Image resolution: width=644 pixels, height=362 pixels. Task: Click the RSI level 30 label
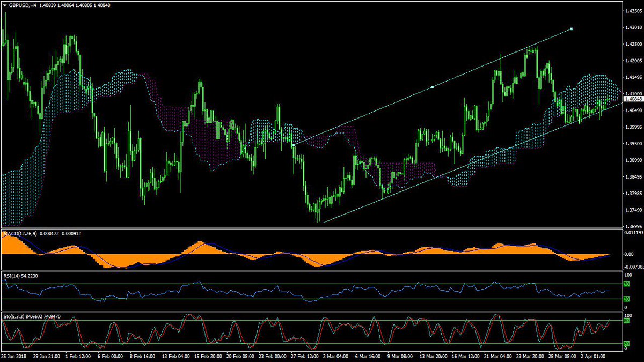coord(627,299)
